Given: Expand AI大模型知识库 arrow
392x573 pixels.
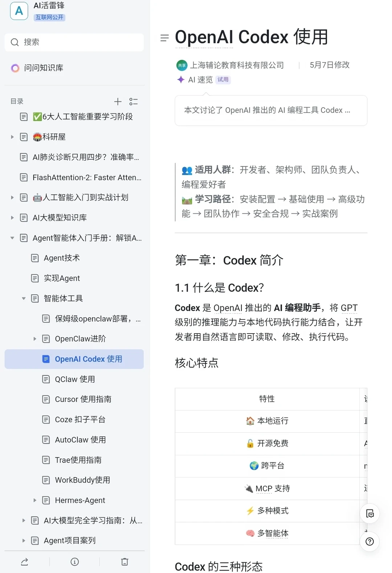Looking at the screenshot, I should (12, 218).
